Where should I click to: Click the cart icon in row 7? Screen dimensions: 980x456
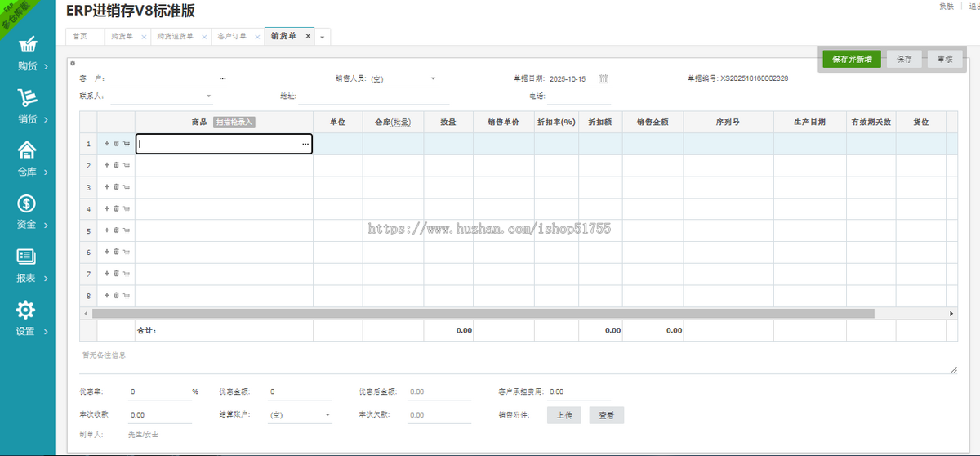click(x=127, y=274)
